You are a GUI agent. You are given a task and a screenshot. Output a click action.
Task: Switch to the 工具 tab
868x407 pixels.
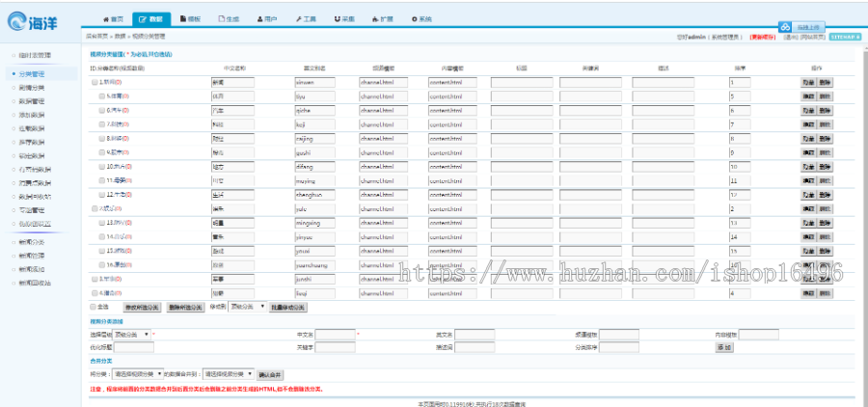306,19
